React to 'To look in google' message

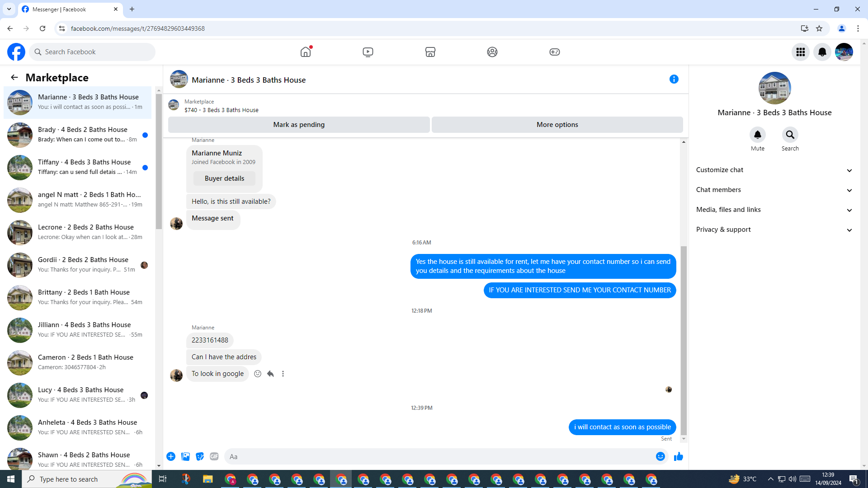pos(258,374)
